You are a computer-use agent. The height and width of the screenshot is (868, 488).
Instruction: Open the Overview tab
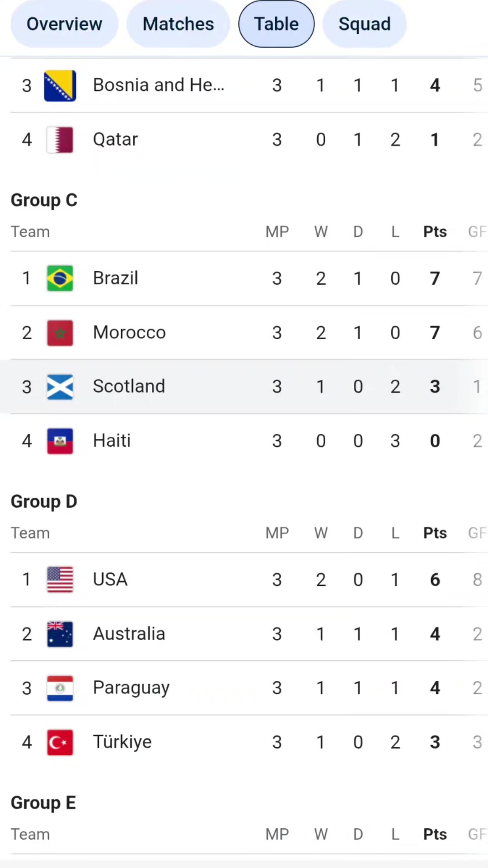[64, 24]
